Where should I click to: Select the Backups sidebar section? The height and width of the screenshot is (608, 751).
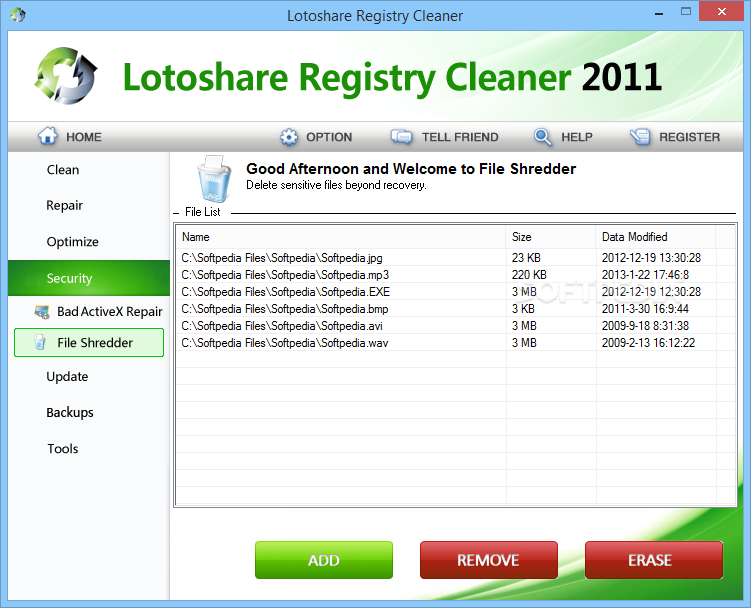click(x=70, y=413)
